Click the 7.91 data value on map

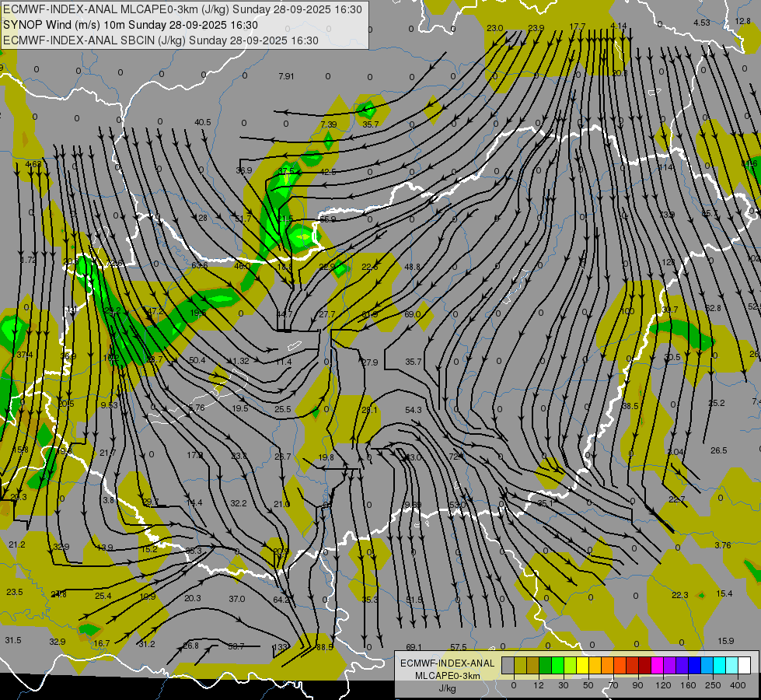286,76
